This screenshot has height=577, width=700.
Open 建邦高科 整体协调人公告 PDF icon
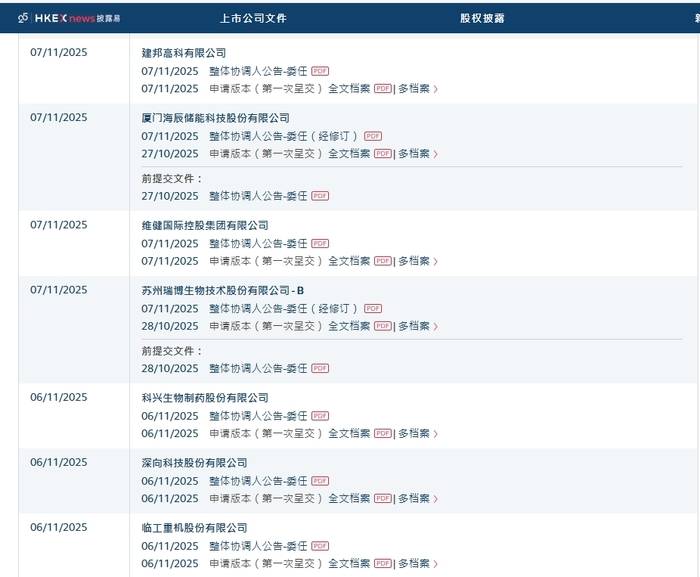(x=320, y=71)
